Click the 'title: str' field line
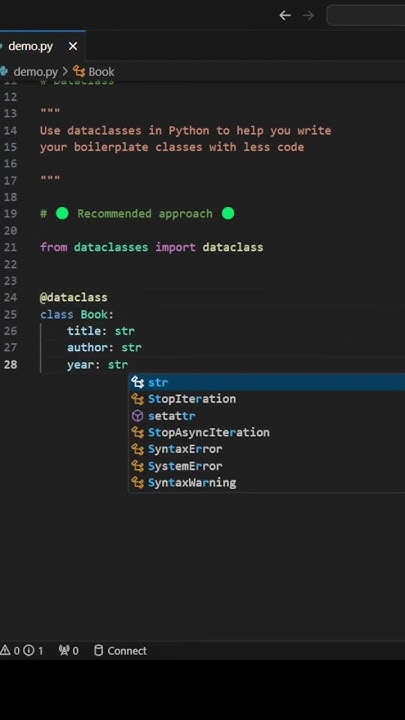Screen dimensions: 405x720 [101, 331]
